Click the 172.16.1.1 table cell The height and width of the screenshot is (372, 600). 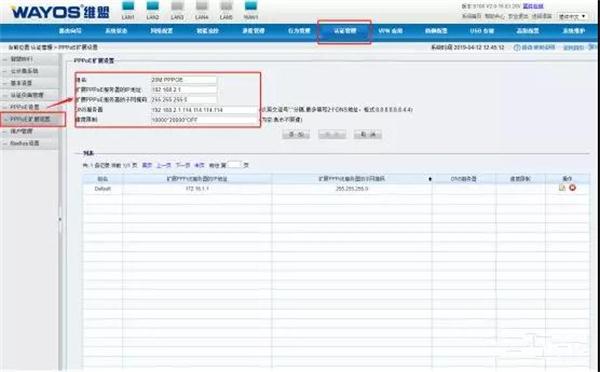197,189
